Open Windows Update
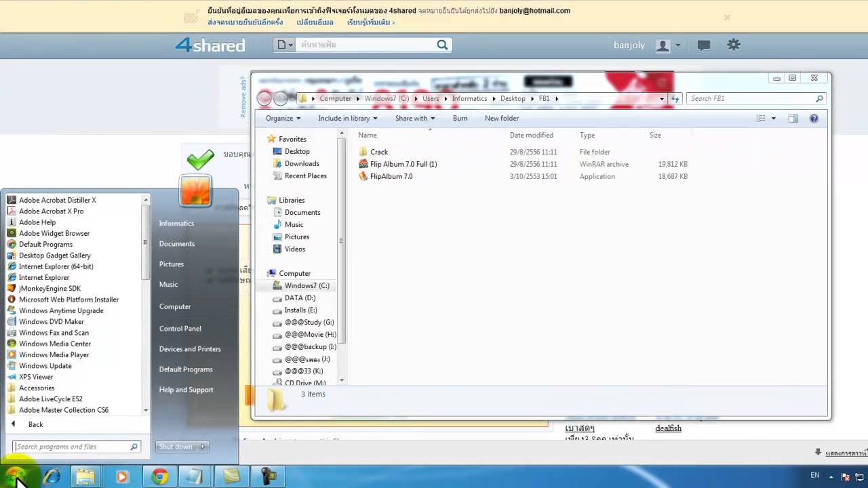The width and height of the screenshot is (868, 488). click(x=45, y=366)
